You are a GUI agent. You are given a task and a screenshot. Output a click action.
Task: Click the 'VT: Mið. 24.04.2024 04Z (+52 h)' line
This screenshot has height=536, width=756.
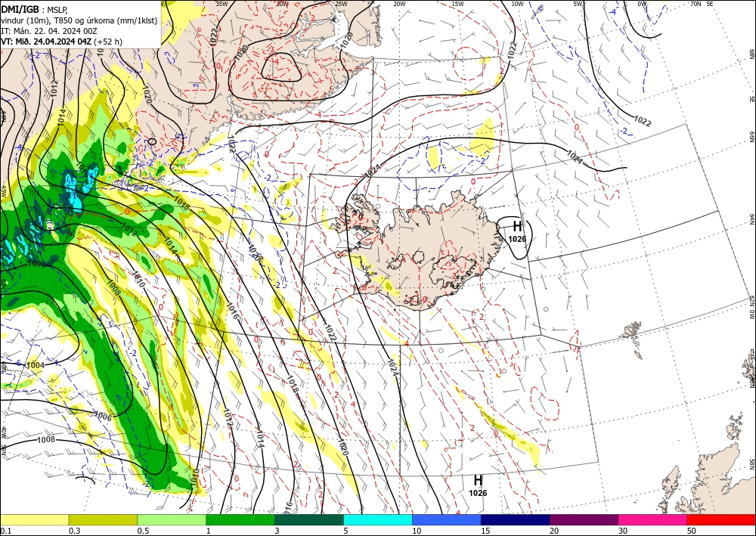click(x=62, y=42)
